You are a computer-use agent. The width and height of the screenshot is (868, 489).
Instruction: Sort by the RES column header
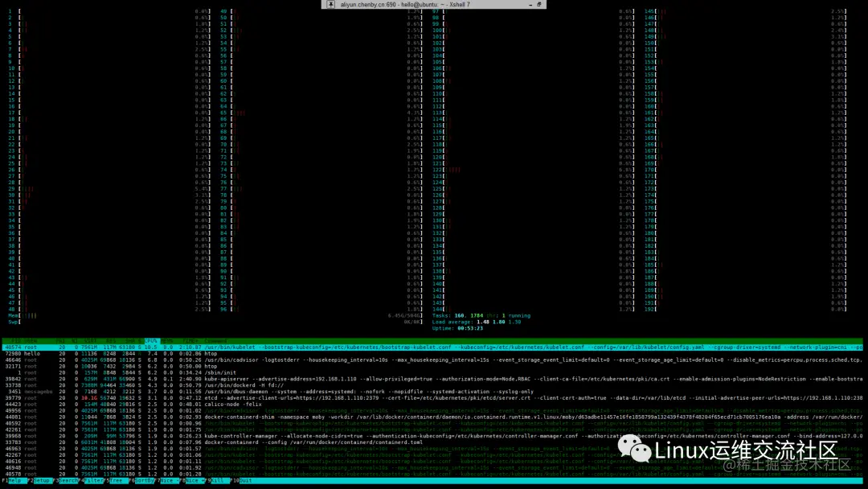pos(111,341)
